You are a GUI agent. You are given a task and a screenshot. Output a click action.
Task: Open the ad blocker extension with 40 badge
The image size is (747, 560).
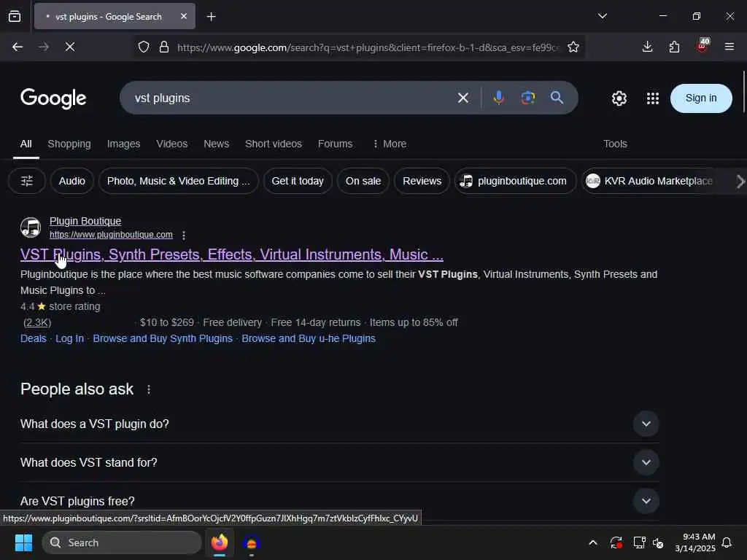click(x=702, y=46)
